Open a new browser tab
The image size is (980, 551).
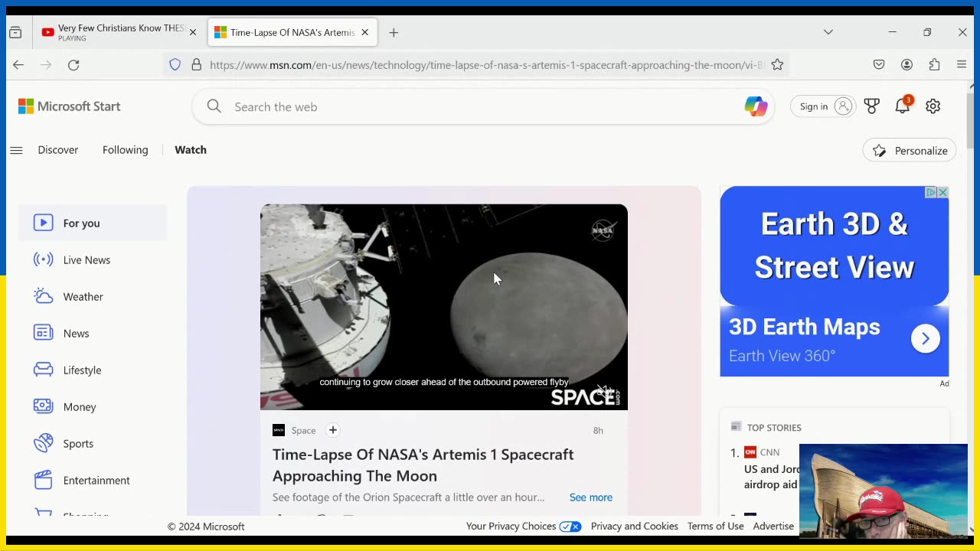tap(394, 32)
